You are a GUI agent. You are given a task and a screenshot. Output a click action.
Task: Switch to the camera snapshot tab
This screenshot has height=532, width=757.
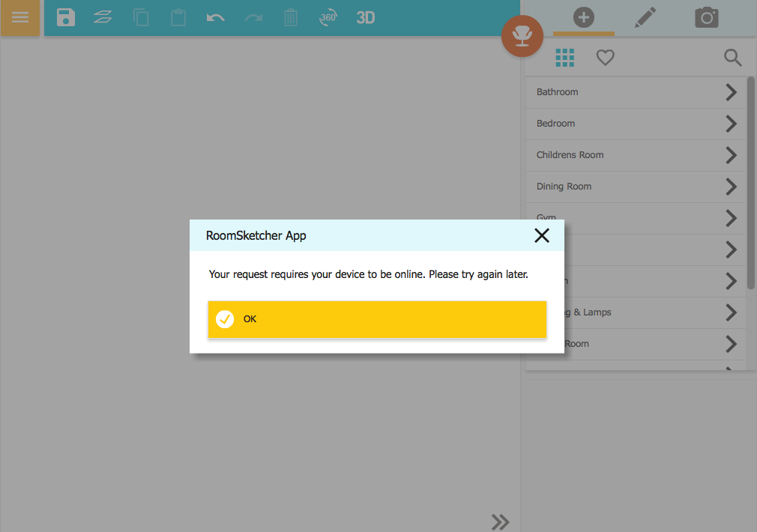coord(706,17)
